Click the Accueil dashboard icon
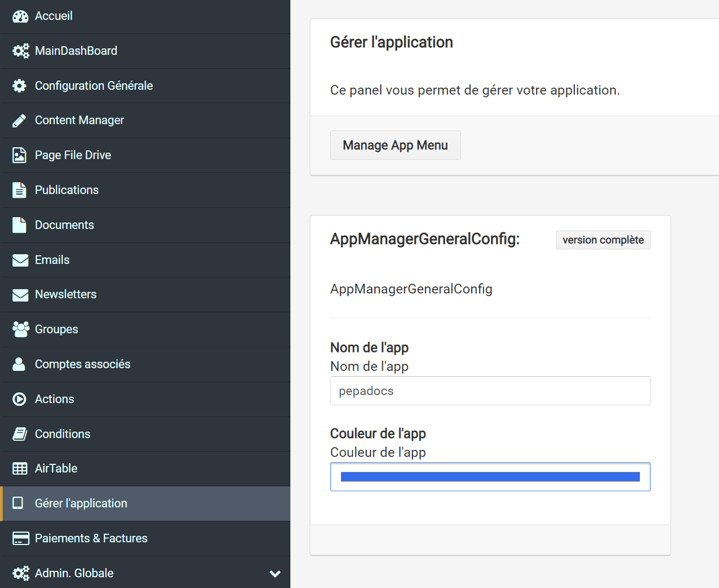 [x=20, y=17]
